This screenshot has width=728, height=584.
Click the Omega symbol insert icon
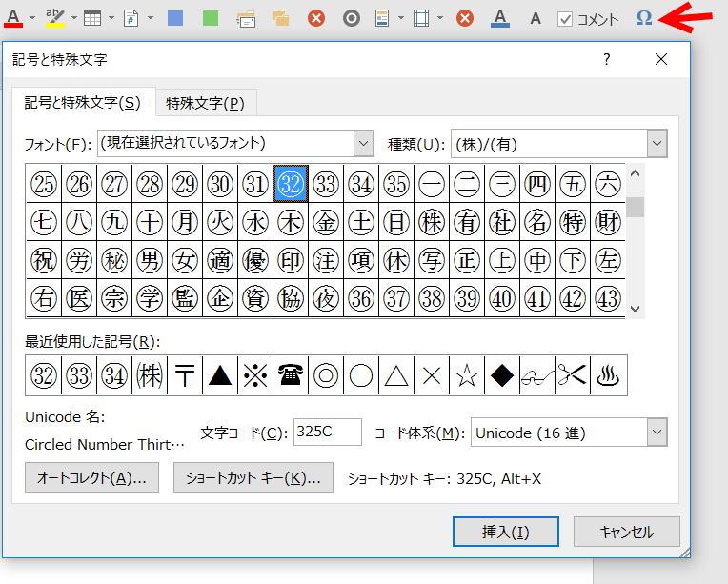(644, 18)
